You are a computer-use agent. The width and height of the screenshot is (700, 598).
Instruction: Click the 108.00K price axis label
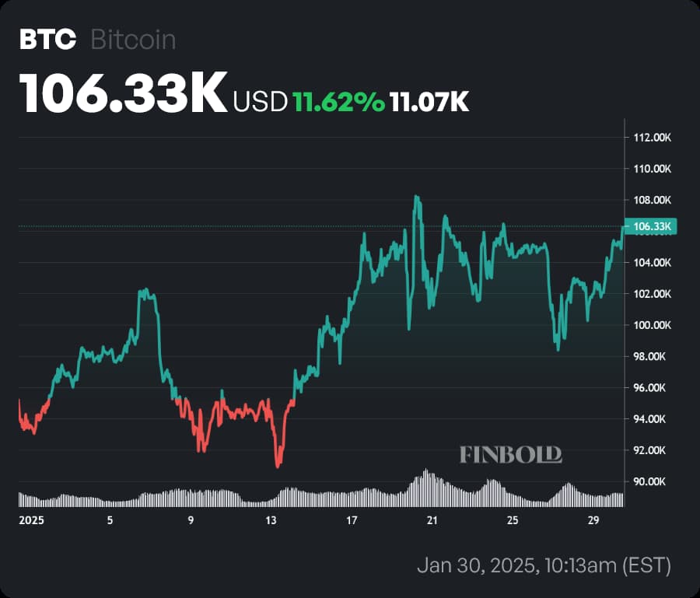pyautogui.click(x=652, y=200)
